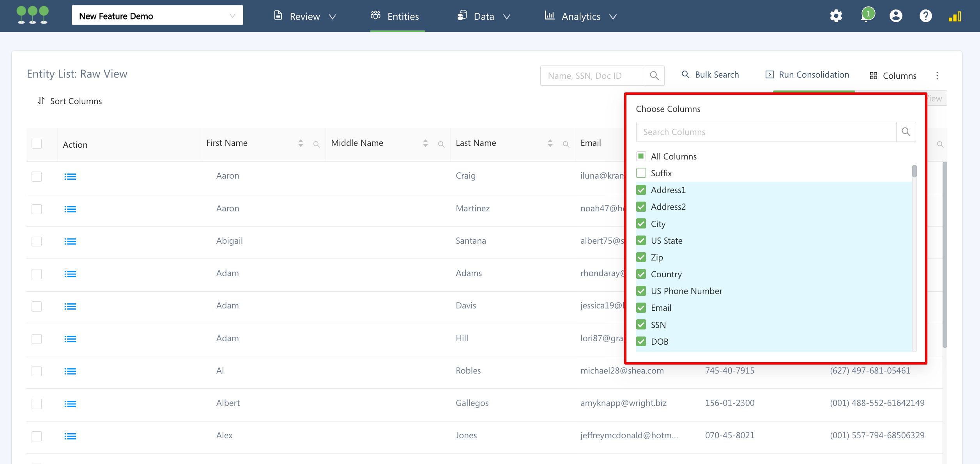
Task: Open settings gear icon in top bar
Action: click(x=836, y=16)
